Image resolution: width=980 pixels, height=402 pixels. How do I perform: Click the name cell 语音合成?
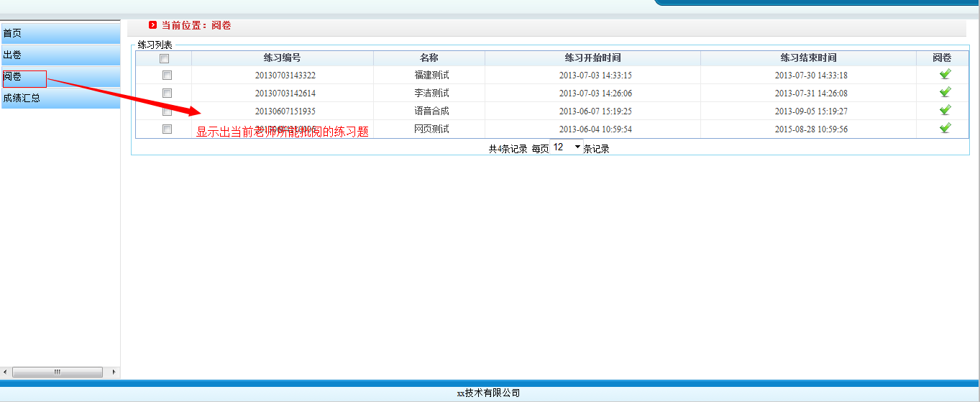[x=431, y=111]
